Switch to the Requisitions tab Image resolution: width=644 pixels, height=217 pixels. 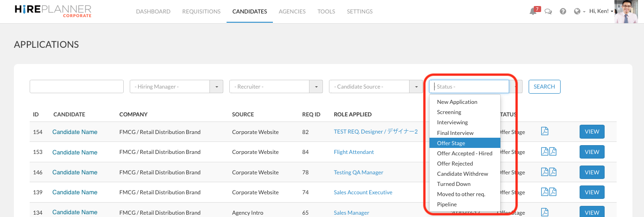201,12
